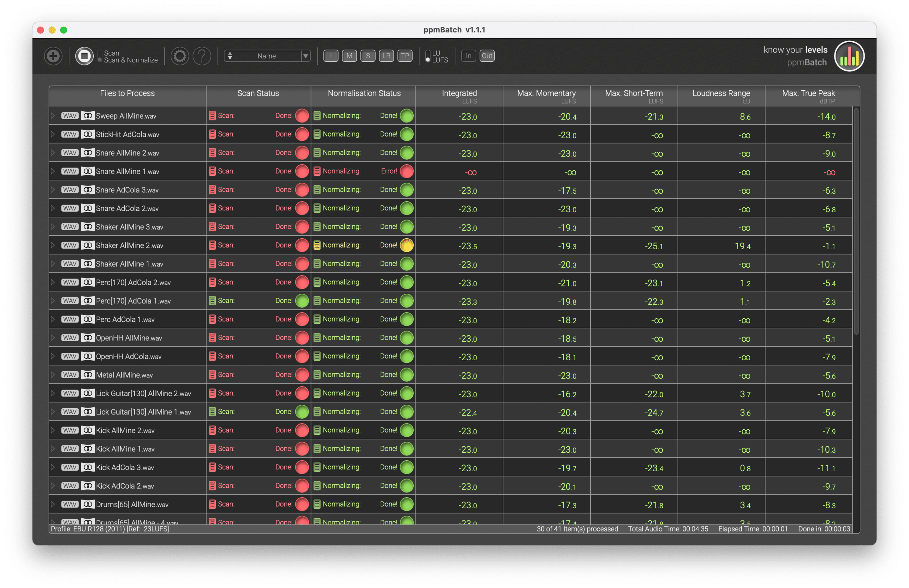Open the help question mark icon
909x588 pixels.
202,56
